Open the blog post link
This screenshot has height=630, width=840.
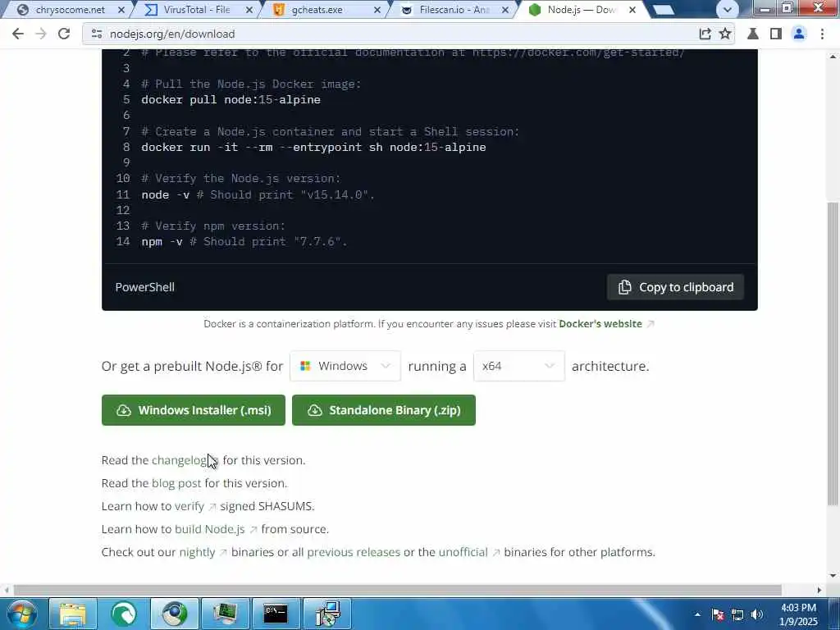[176, 483]
